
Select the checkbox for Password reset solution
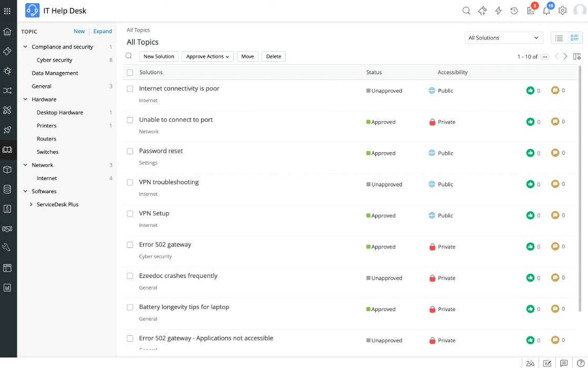(129, 151)
